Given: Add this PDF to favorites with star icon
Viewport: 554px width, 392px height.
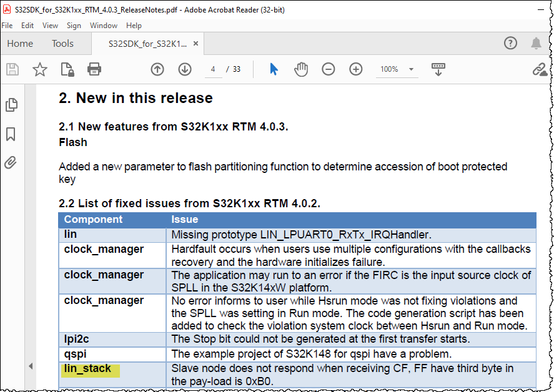Looking at the screenshot, I should click(x=39, y=69).
